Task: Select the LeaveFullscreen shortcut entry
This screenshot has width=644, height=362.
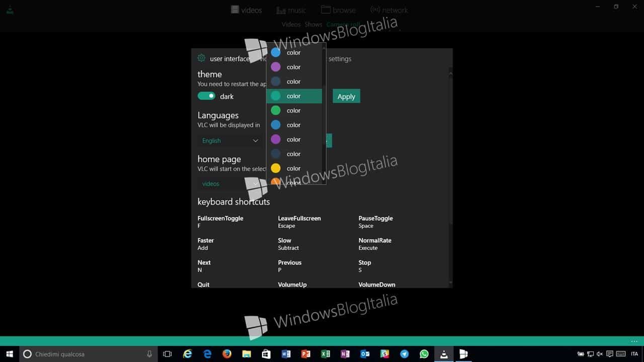Action: click(x=299, y=222)
